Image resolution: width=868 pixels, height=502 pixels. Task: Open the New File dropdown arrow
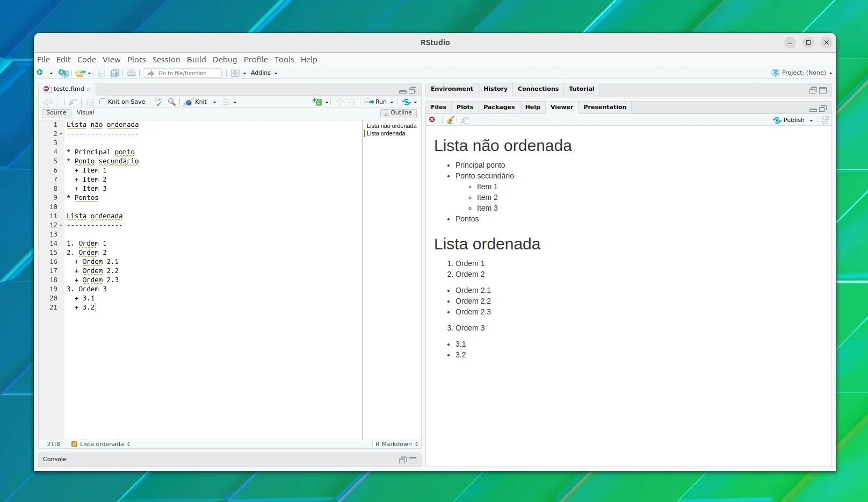[x=51, y=73]
